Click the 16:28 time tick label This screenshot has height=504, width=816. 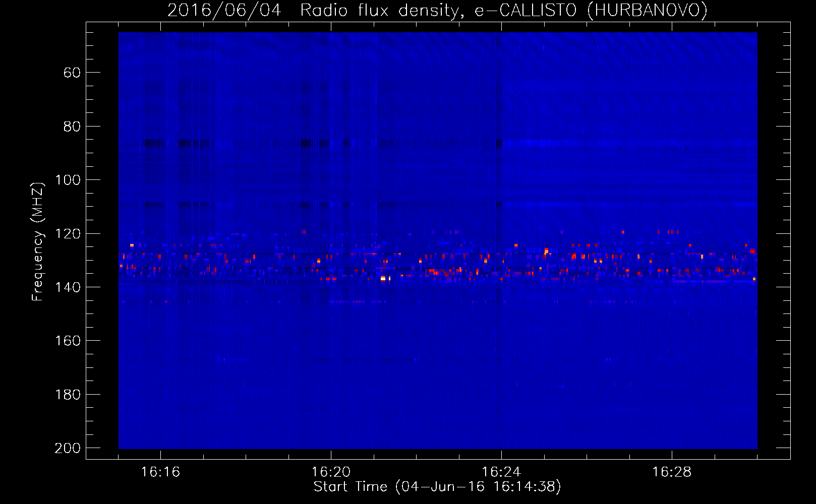click(672, 472)
